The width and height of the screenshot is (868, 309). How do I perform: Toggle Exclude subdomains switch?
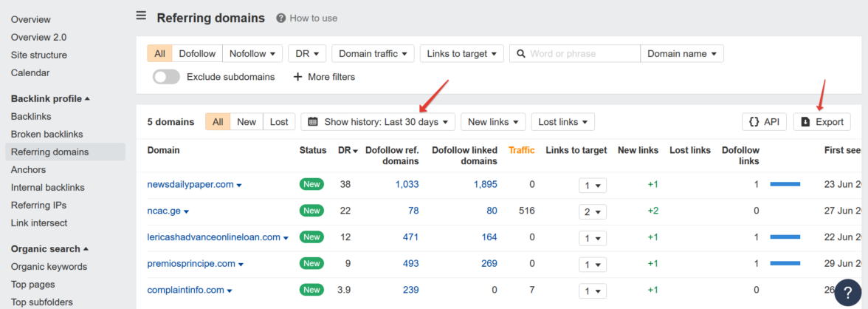166,77
